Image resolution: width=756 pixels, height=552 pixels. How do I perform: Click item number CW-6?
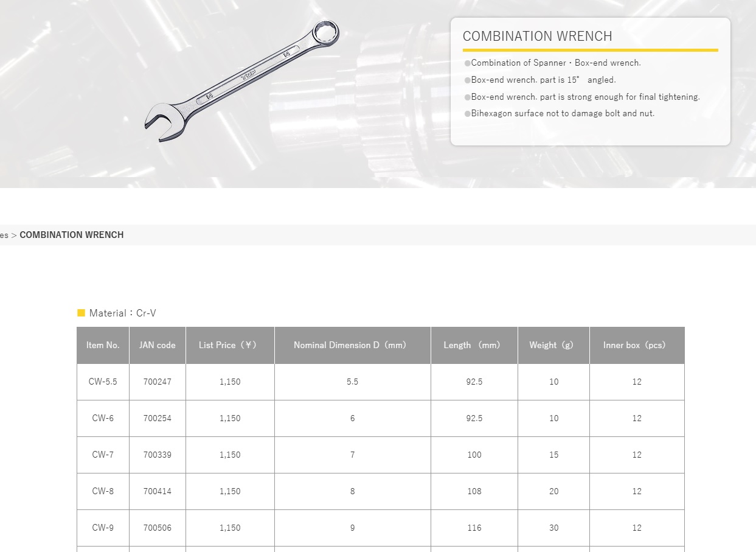103,418
